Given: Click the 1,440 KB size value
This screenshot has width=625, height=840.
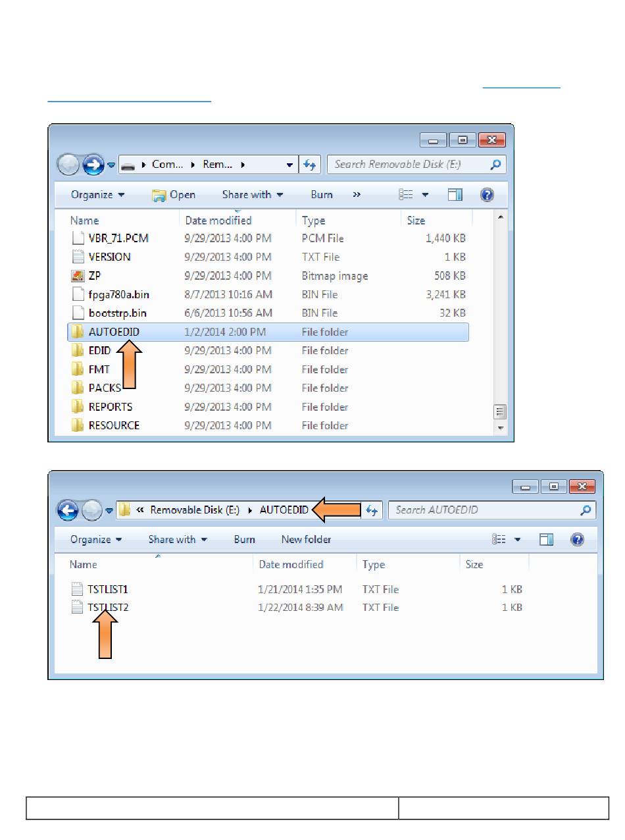Looking at the screenshot, I should (x=445, y=238).
